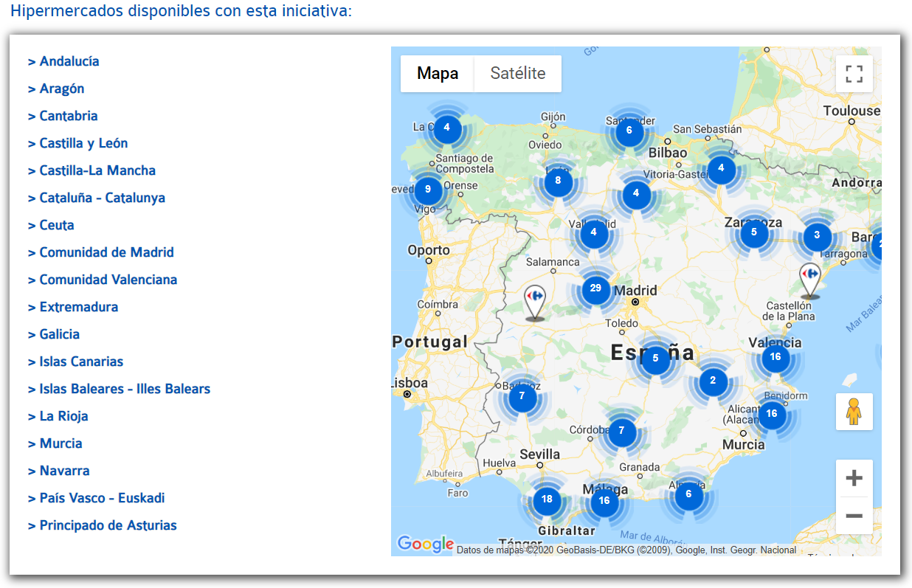Expand the Comunidad de Madrid region

pyautogui.click(x=106, y=252)
